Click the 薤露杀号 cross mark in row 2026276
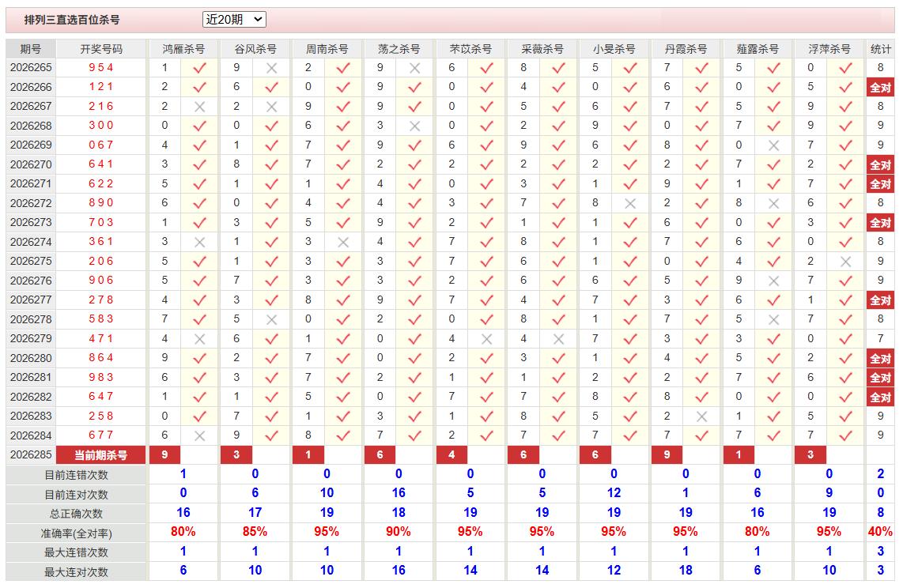The width and height of the screenshot is (903, 588). [x=774, y=281]
